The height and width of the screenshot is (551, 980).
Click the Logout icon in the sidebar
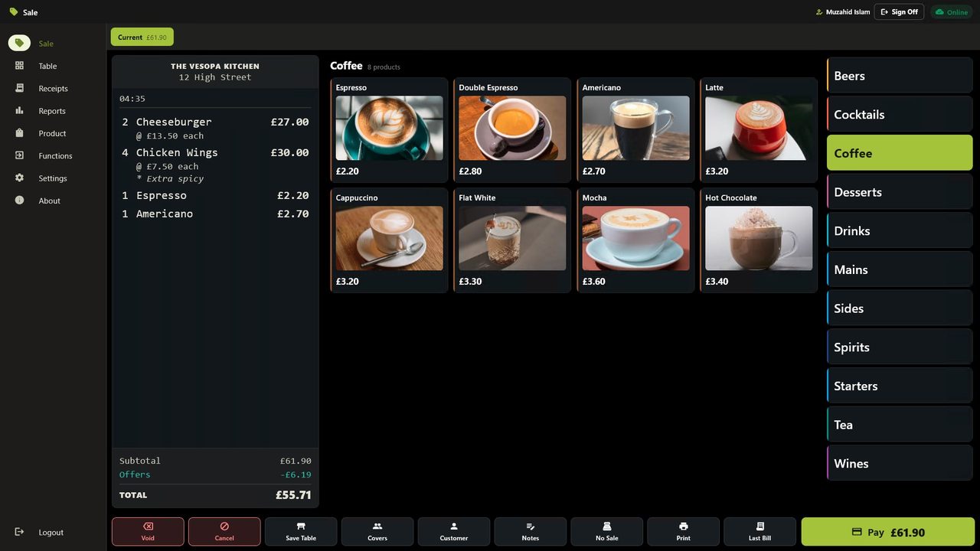(20, 532)
